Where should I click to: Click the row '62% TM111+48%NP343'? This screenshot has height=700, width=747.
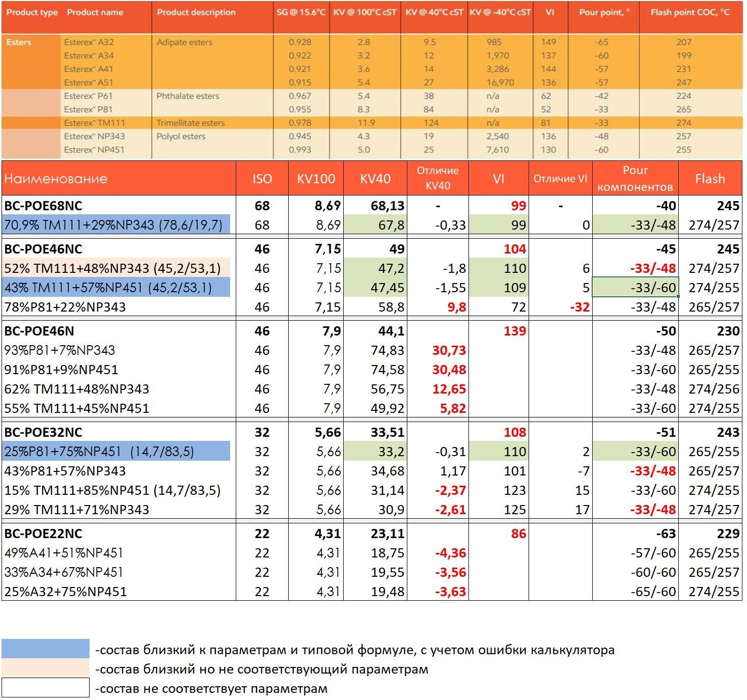pyautogui.click(x=77, y=389)
